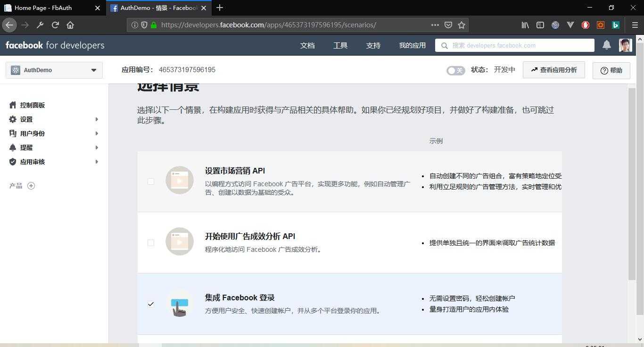Image resolution: width=644 pixels, height=347 pixels.
Task: Switch to Home Page - FbAuth tab
Action: coord(52,8)
